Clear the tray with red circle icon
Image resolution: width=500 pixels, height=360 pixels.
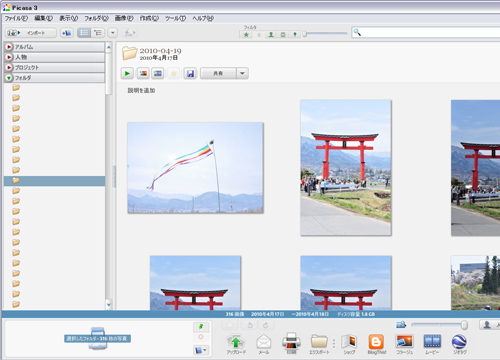click(x=201, y=337)
